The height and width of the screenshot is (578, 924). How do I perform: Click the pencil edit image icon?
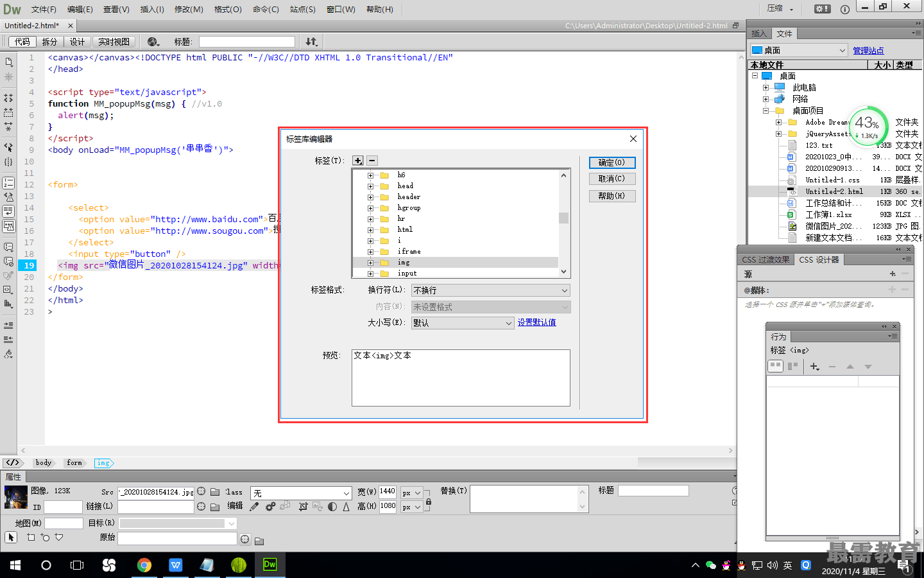click(x=254, y=507)
